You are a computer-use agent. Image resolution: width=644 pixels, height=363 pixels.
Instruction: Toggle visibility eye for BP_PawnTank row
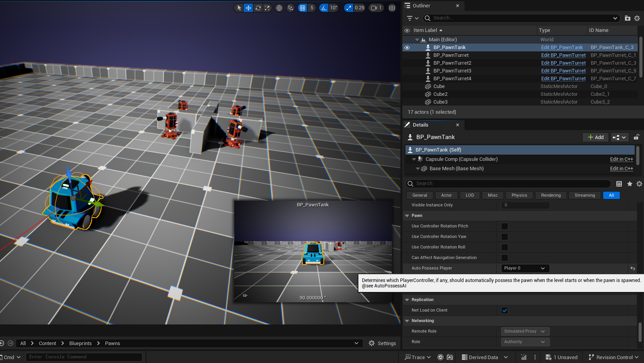(x=407, y=48)
